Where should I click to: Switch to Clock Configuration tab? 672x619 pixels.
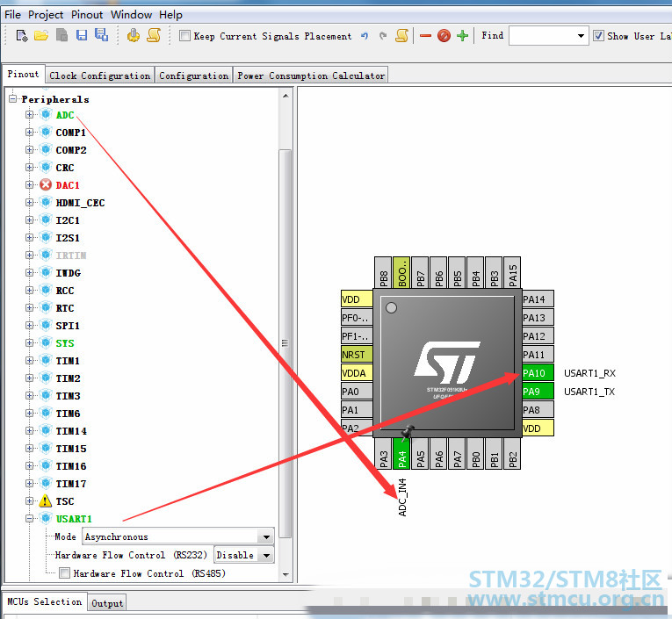tap(99, 76)
